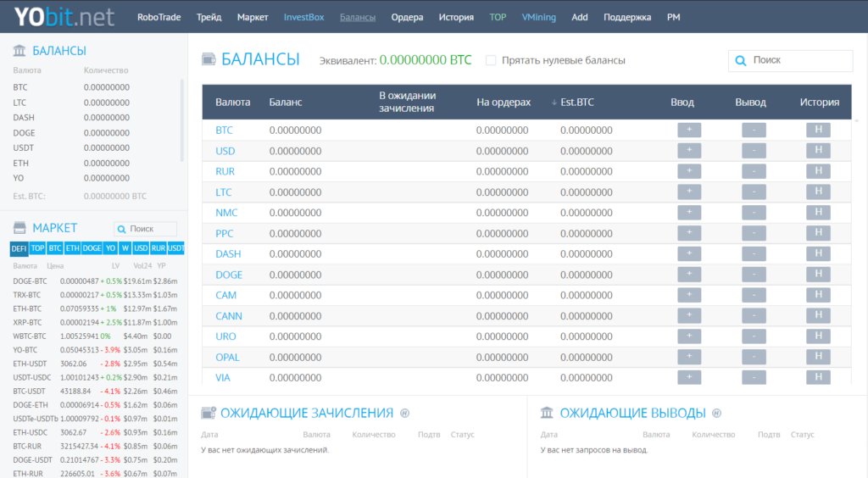Click the balances Поиск search field

[x=791, y=60]
